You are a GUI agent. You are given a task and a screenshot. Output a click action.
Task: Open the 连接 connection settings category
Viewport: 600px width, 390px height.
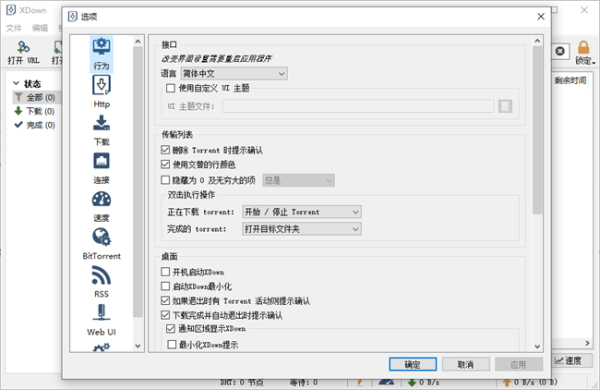(x=101, y=168)
